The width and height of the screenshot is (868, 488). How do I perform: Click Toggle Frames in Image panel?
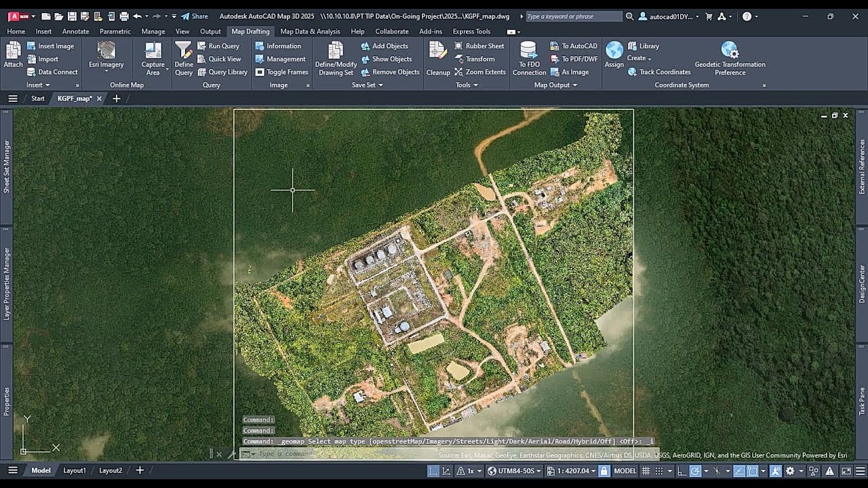tap(281, 72)
